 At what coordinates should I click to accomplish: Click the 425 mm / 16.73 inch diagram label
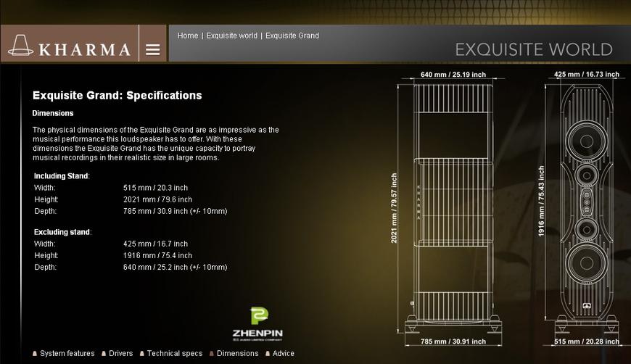coord(586,74)
